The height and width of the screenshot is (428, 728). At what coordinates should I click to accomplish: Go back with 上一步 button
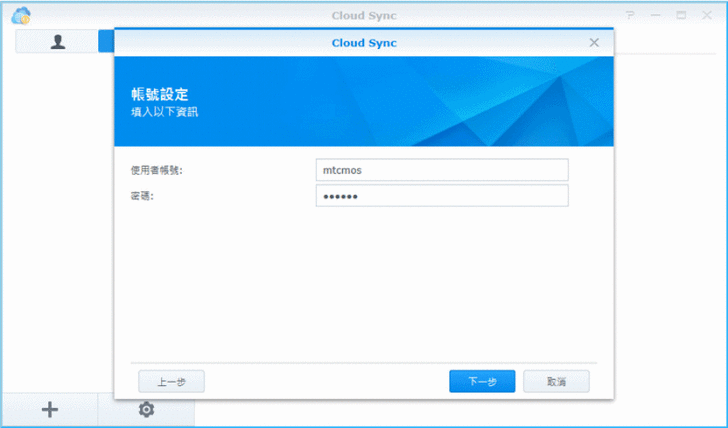171,382
